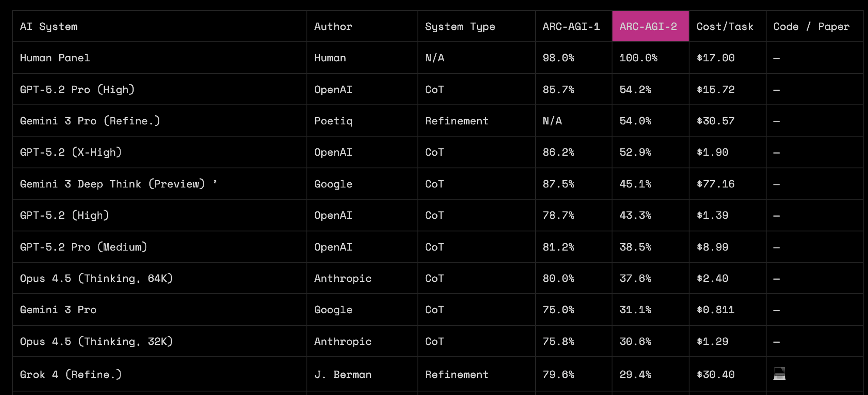Click the System Type column header
Screen dimensions: 868x395
460,26
